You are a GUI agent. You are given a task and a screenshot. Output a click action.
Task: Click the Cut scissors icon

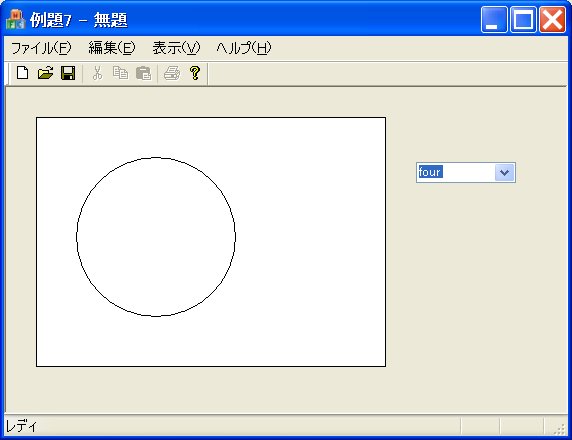[97, 73]
